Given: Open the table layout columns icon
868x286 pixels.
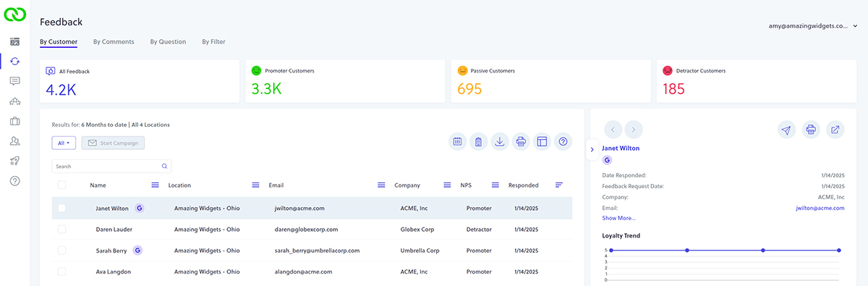Looking at the screenshot, I should tap(541, 142).
